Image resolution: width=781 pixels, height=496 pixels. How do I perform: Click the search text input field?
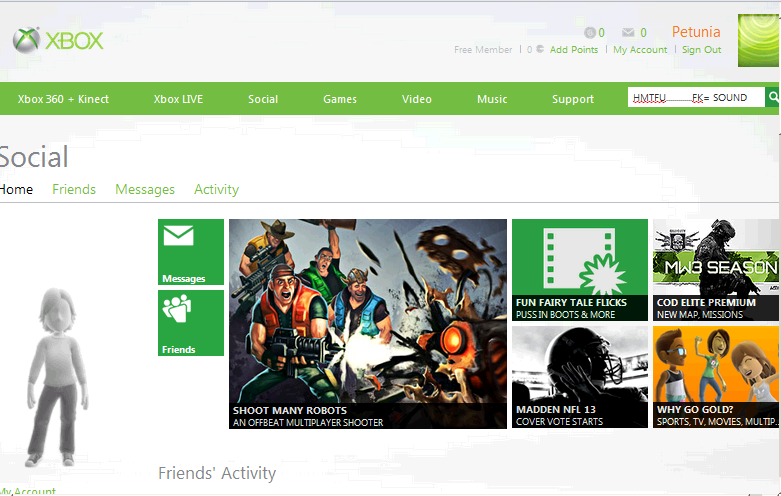[696, 97]
